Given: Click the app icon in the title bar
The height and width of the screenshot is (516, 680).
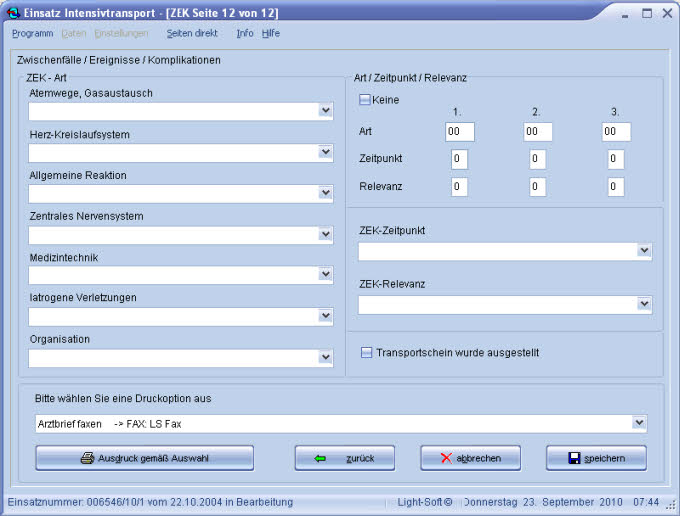Looking at the screenshot, I should (13, 13).
